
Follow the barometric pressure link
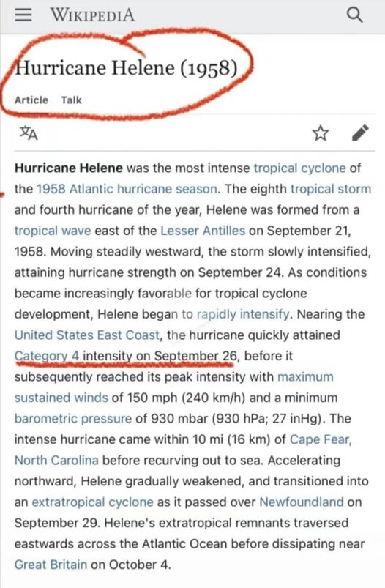pos(73,419)
